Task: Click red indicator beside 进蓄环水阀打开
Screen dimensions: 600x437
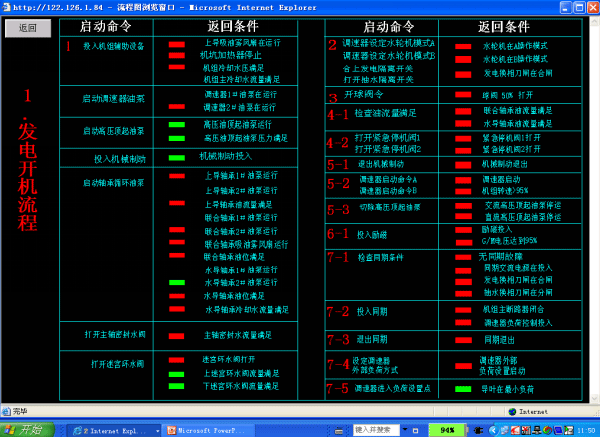Action: click(x=177, y=360)
